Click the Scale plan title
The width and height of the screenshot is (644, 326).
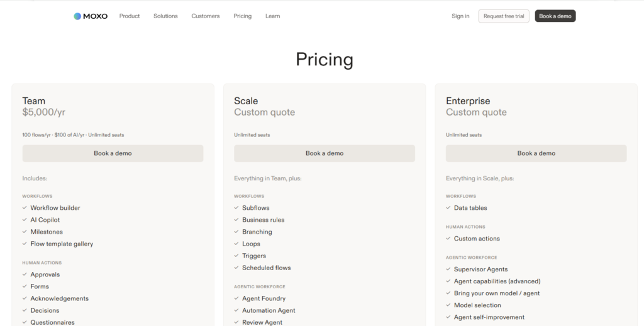point(246,101)
